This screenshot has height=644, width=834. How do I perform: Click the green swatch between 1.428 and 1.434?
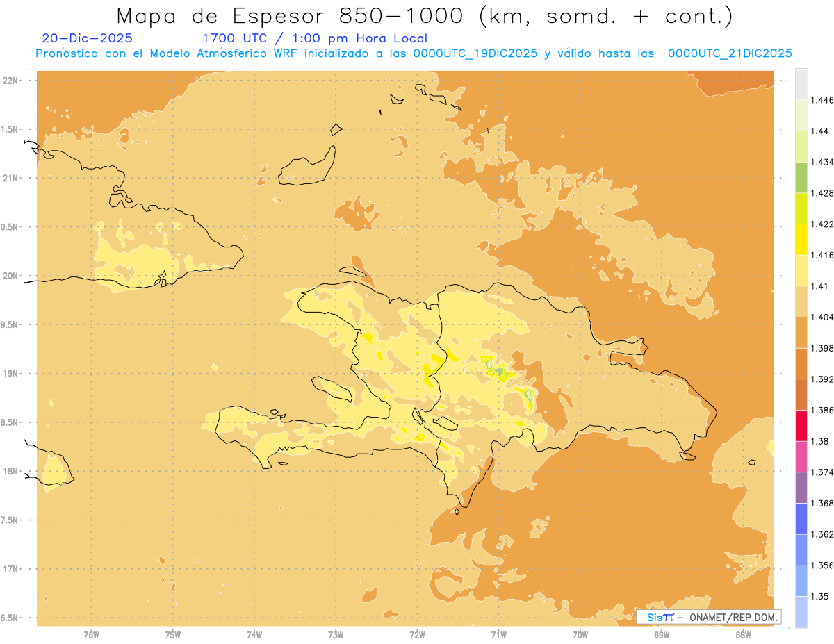801,177
